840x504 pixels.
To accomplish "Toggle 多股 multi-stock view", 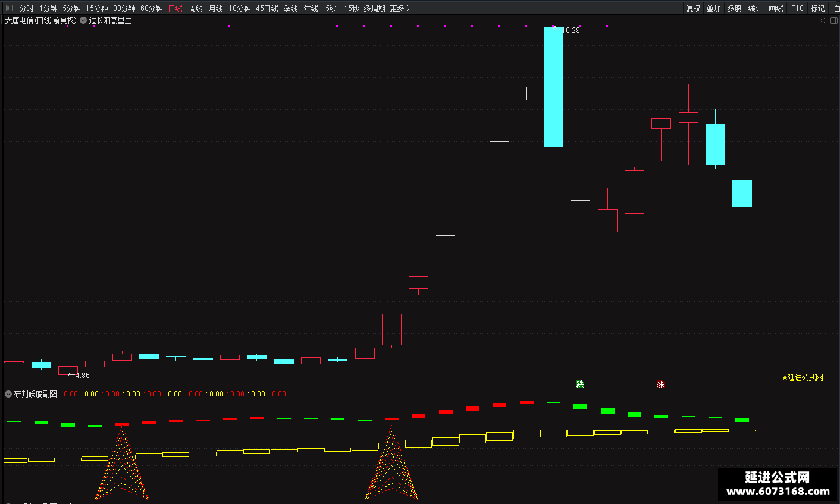I will point(734,8).
